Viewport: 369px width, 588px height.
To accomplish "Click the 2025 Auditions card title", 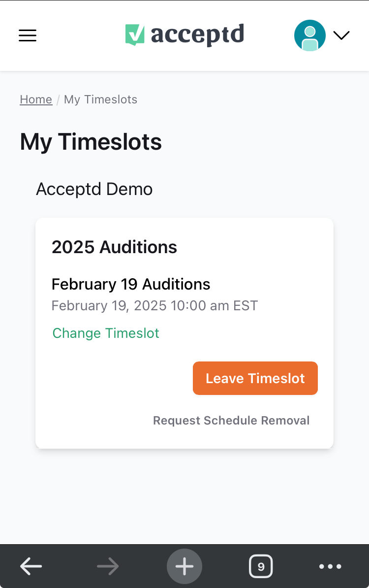I will 114,247.
